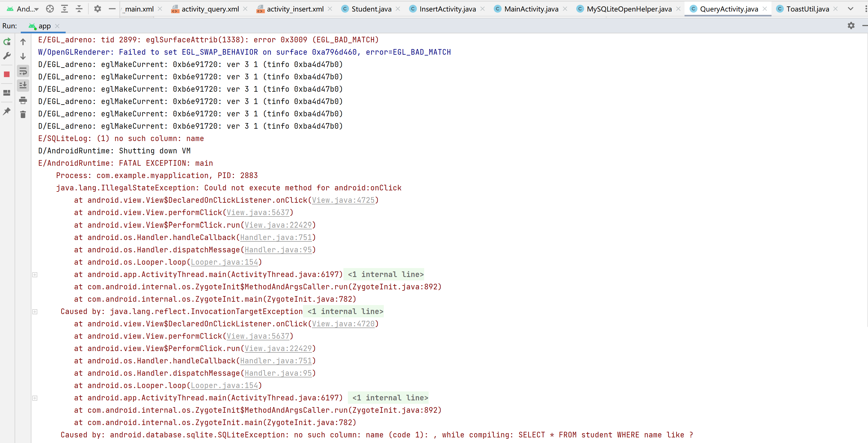The image size is (868, 443).
Task: Open first View.java:22429 link
Action: pyautogui.click(x=278, y=225)
